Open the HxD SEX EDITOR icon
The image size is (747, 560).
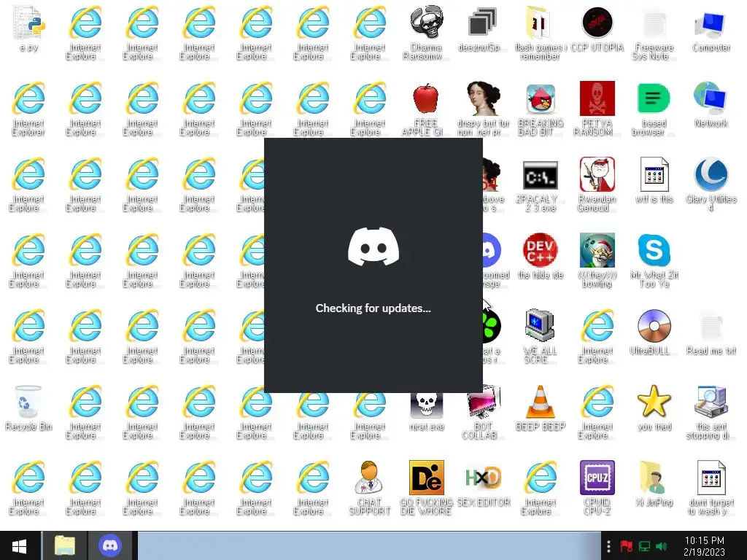click(x=483, y=478)
